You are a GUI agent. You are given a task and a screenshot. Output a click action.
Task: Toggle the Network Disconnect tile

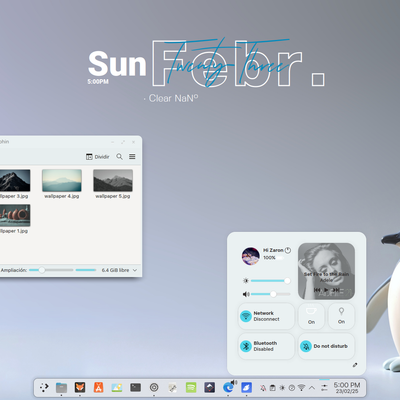pos(266,316)
